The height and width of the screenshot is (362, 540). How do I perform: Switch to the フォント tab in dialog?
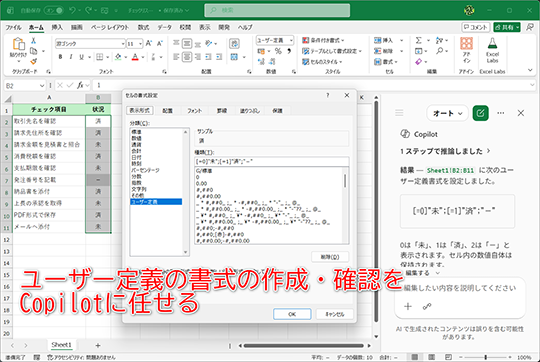[x=194, y=111]
